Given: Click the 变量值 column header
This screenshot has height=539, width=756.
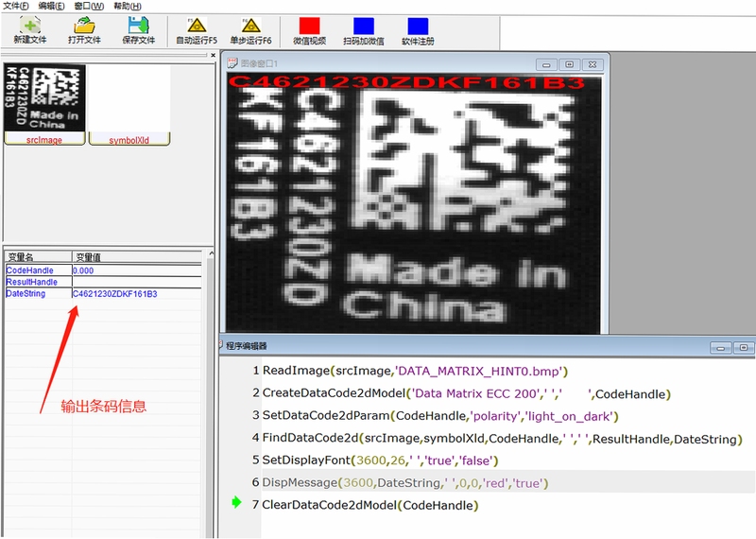Looking at the screenshot, I should click(x=137, y=256).
